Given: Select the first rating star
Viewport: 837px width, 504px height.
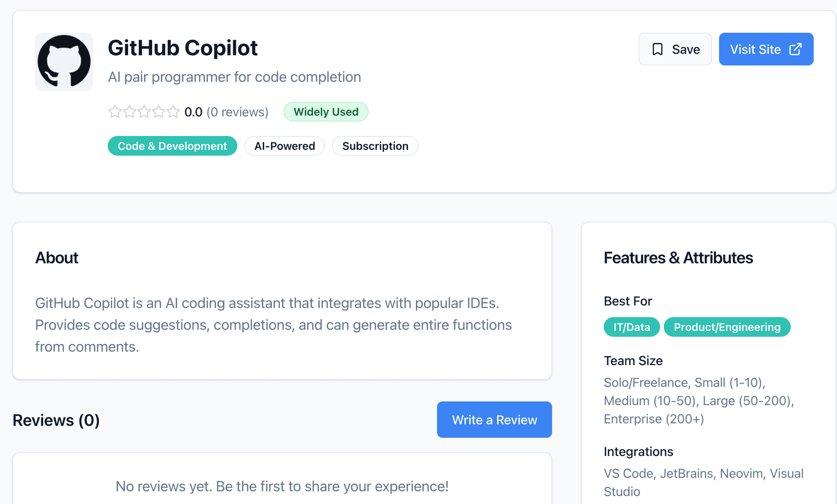Looking at the screenshot, I should point(115,112).
